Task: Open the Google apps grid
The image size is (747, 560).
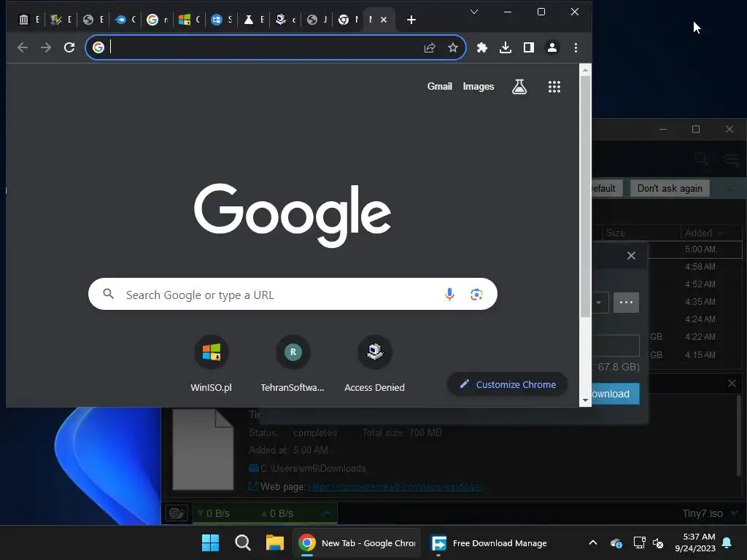Action: (x=554, y=87)
